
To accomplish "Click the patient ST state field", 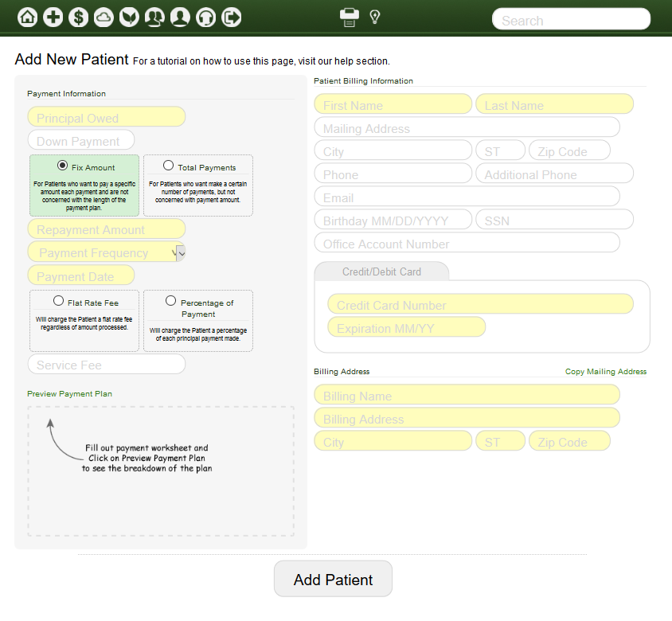I will coord(501,150).
